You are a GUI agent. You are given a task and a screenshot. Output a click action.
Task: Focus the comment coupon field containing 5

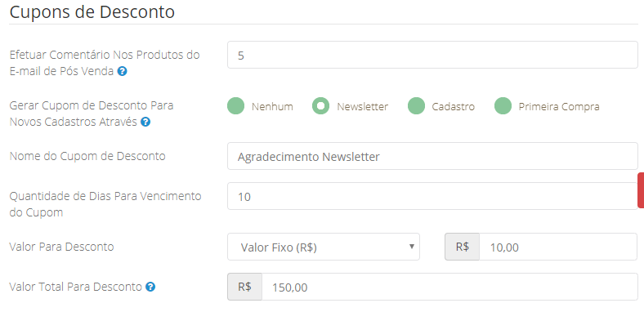coord(432,55)
